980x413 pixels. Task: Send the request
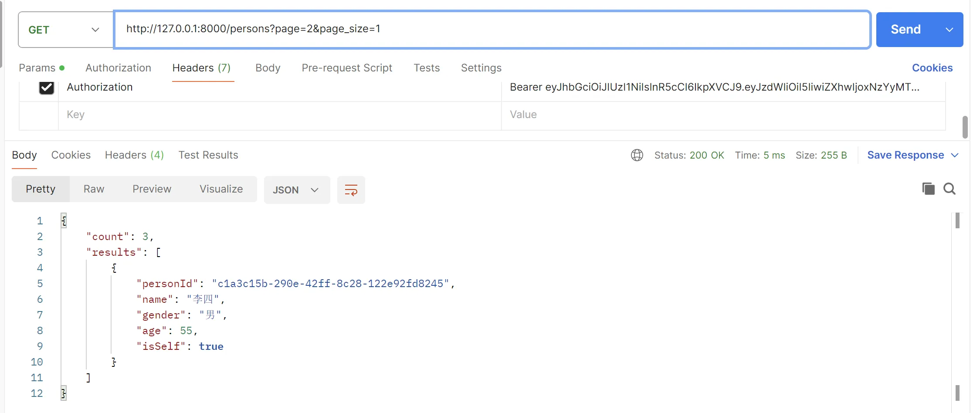pos(905,30)
